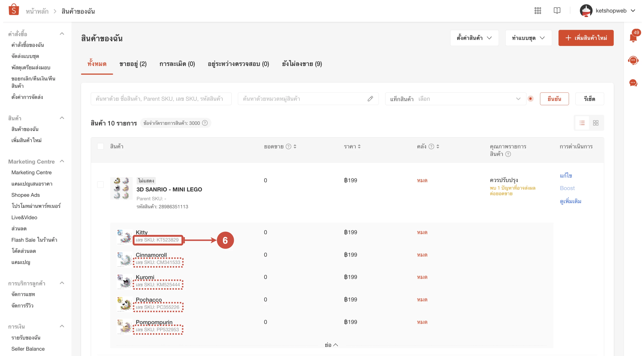Click the รีเซ็ต button
Screen dimensions: 644x356
(590, 99)
